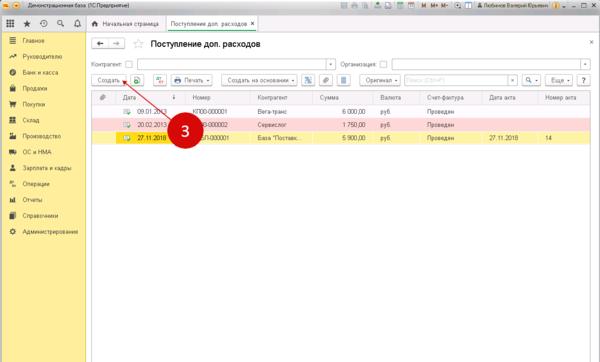Switch to the Начальная страница tab
Screen dimensions: 600x362
(x=126, y=24)
